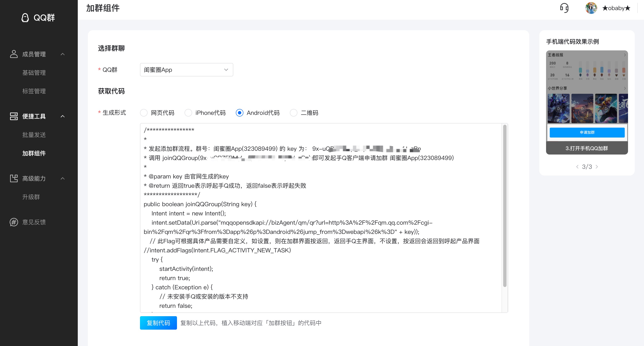644x346 pixels.
Task: Collapse the 高级能力 section chevron
Action: [x=63, y=178]
